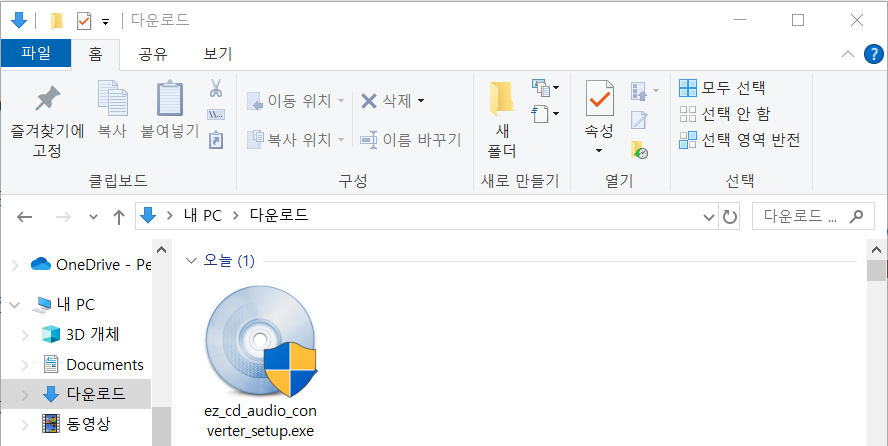Click the folder icon in quick access toolbar

tap(57, 22)
